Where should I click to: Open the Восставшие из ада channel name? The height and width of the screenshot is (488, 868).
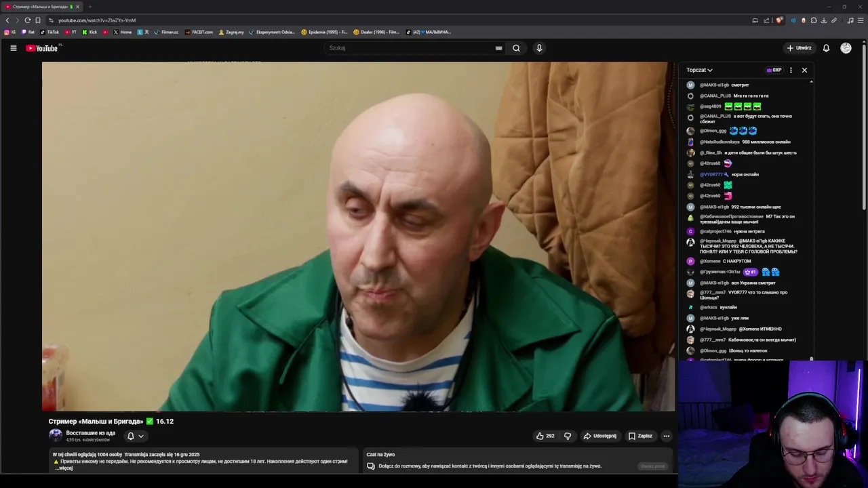tap(90, 433)
